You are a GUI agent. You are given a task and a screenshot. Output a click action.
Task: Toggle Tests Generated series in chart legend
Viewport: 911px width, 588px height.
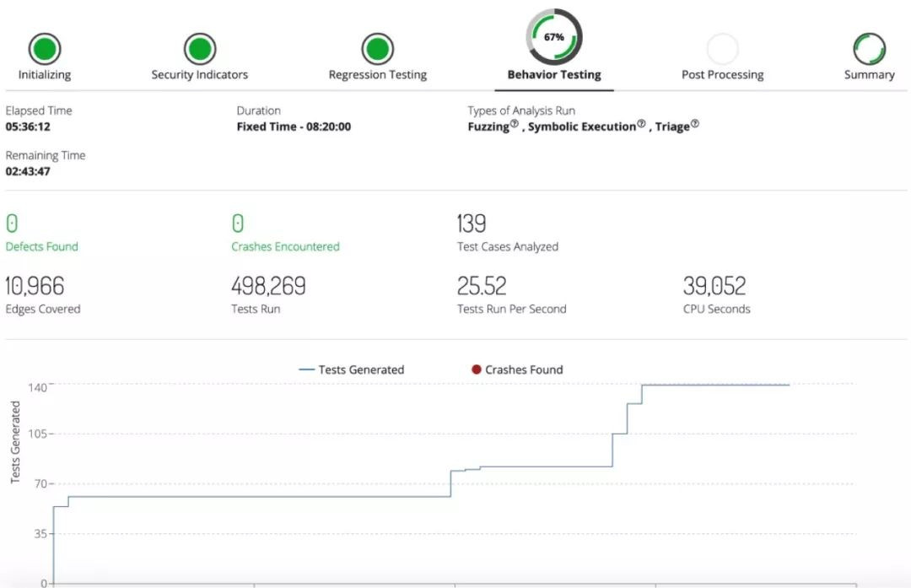point(352,370)
